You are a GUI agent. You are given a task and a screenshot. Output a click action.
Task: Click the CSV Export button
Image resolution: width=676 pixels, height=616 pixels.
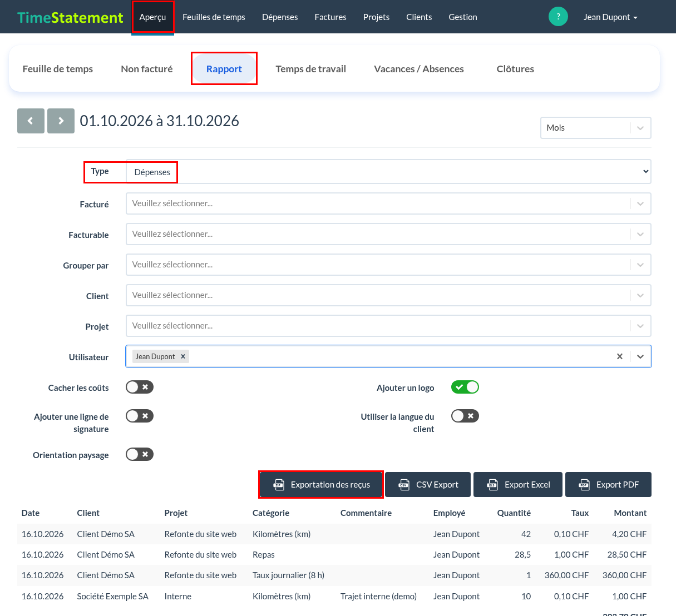point(428,485)
